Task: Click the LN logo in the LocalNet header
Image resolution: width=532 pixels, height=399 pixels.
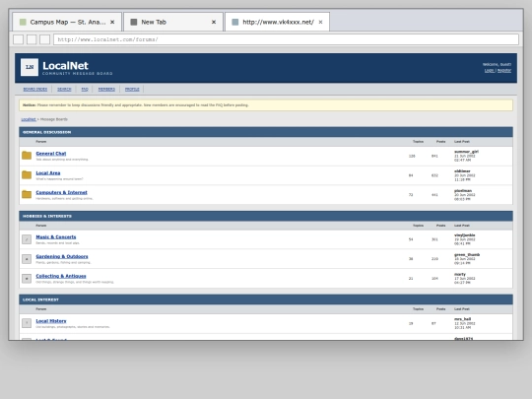Action: [x=30, y=67]
